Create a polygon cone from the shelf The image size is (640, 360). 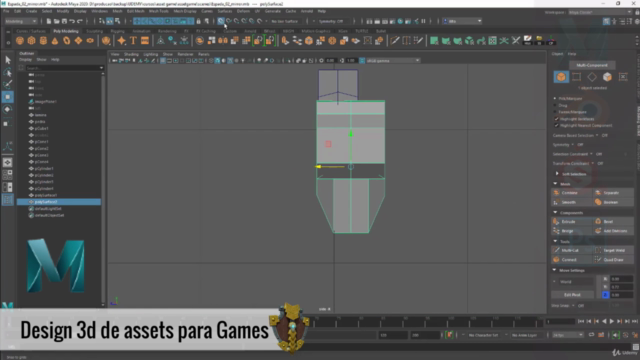coord(55,40)
